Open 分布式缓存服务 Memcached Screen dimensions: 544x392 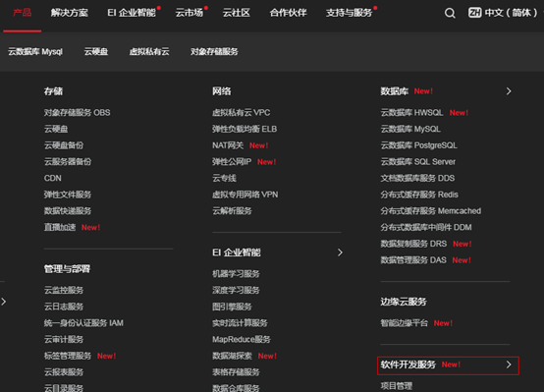click(430, 211)
